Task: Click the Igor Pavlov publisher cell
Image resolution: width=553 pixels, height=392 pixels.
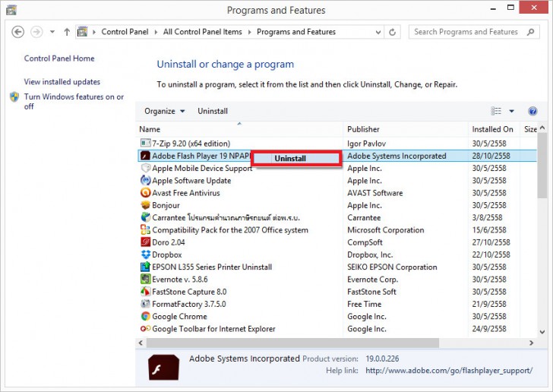Action: [366, 144]
